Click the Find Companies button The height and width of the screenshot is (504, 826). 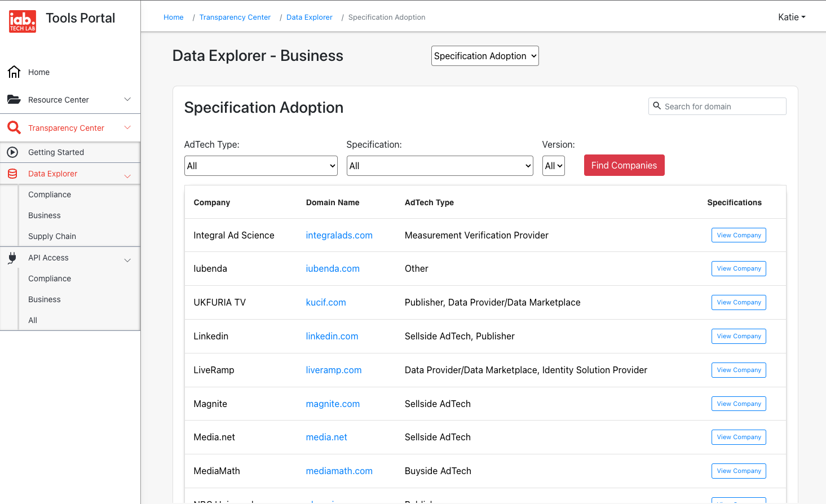(x=624, y=165)
